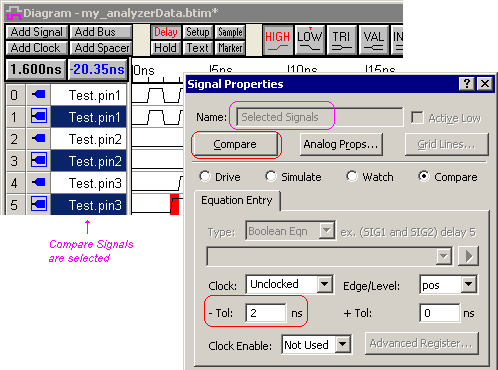This screenshot has height=370, width=498.
Task: Click row number 3 in signal list
Action: pos(15,161)
